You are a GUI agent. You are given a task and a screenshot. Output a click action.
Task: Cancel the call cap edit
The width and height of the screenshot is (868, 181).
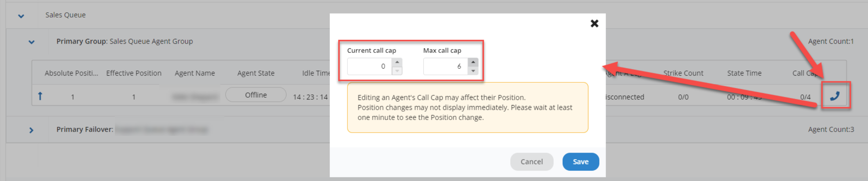[x=531, y=162]
